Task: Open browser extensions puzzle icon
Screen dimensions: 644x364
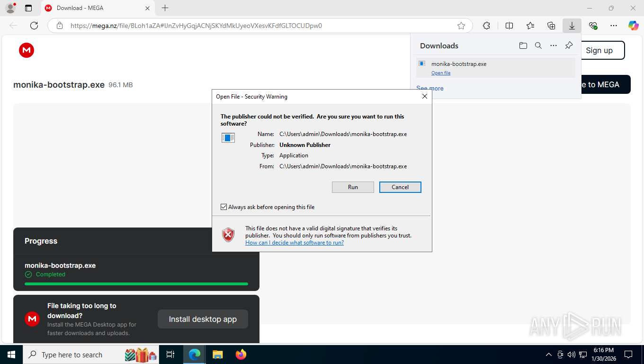Action: [486, 26]
